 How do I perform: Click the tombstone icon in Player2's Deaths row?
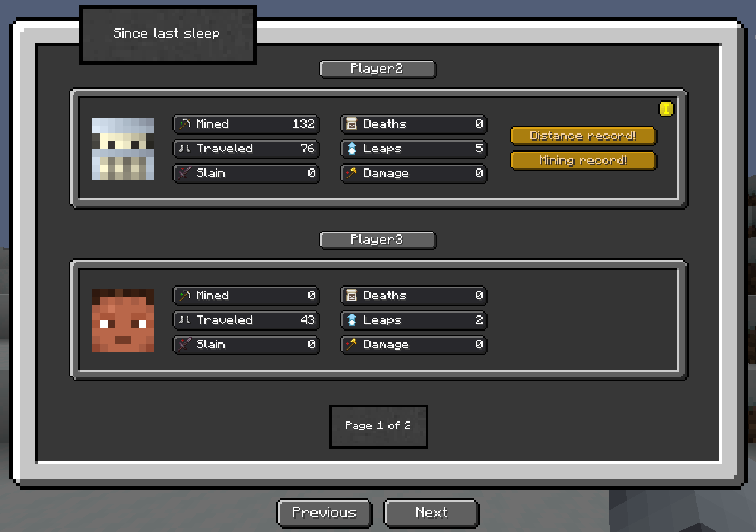[x=352, y=124]
